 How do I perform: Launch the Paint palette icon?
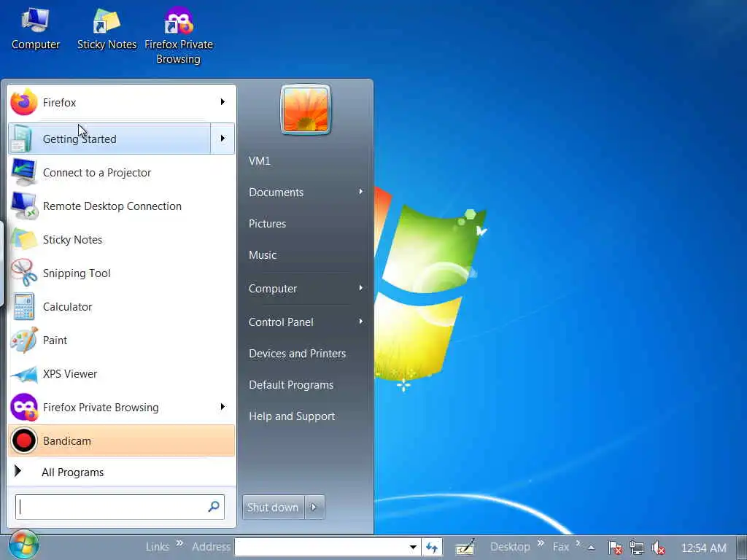[23, 340]
